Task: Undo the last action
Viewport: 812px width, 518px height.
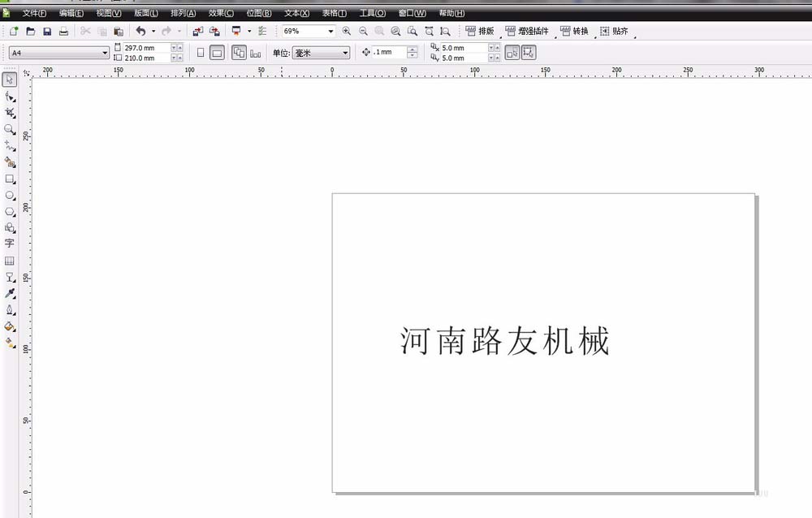Action: [140, 31]
